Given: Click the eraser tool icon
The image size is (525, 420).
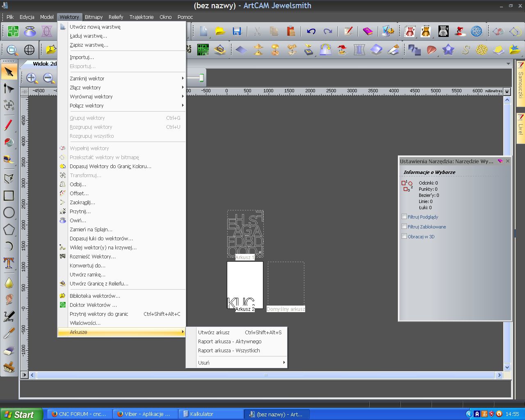Looking at the screenshot, I should (x=9, y=351).
